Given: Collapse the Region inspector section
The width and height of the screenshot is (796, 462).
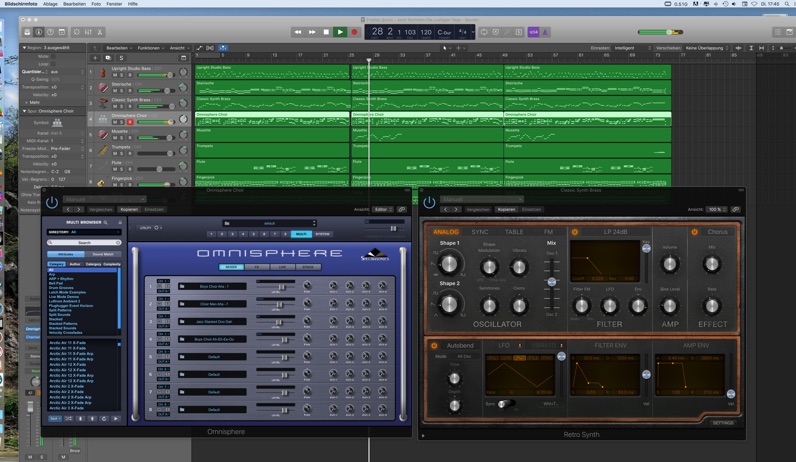Looking at the screenshot, I should [x=24, y=48].
